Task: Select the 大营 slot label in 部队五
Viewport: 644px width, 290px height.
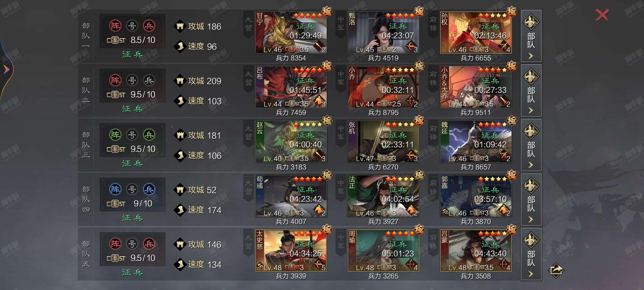Action: 248,242
